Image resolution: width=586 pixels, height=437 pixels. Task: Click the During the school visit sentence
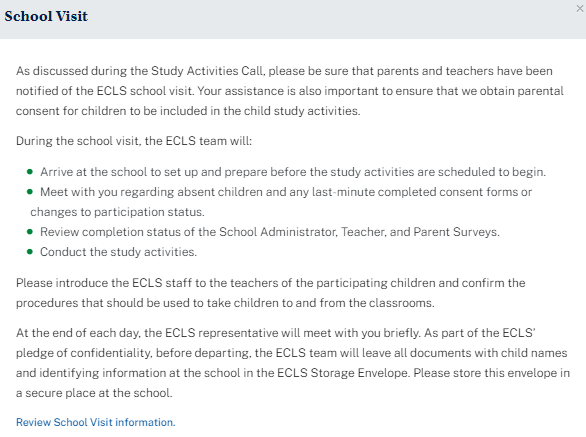click(x=134, y=141)
